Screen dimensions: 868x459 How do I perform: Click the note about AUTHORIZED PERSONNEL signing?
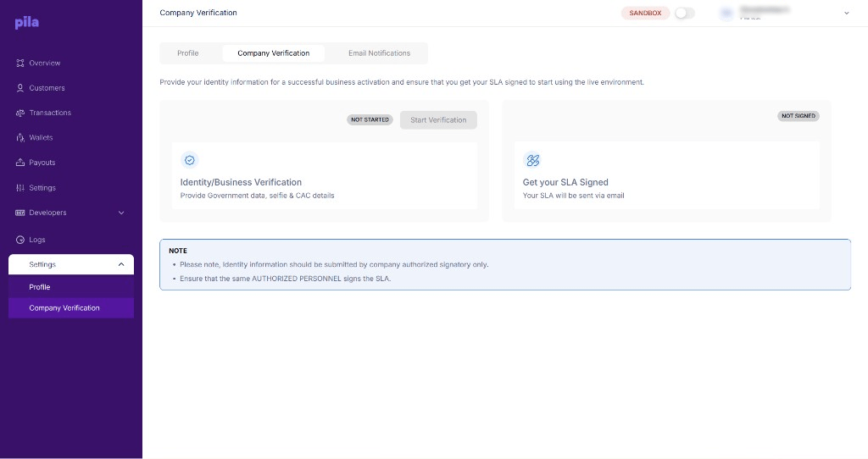tap(285, 279)
